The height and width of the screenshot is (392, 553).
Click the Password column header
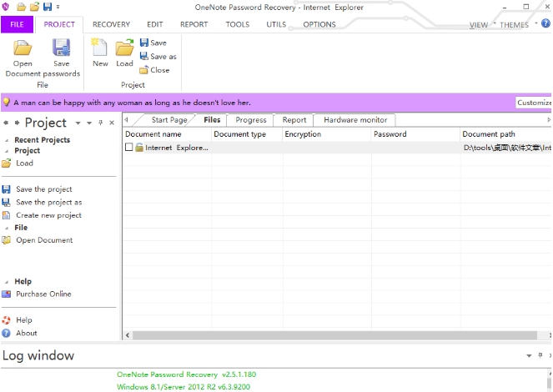tap(415, 134)
